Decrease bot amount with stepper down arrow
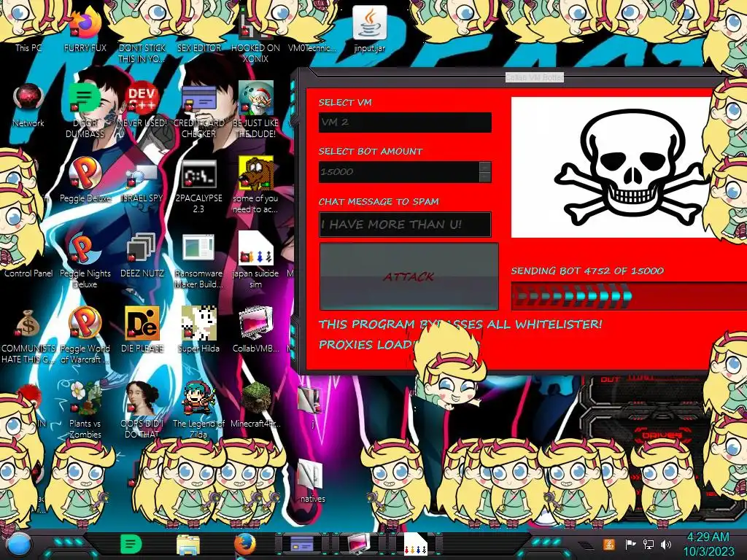 pyautogui.click(x=485, y=177)
